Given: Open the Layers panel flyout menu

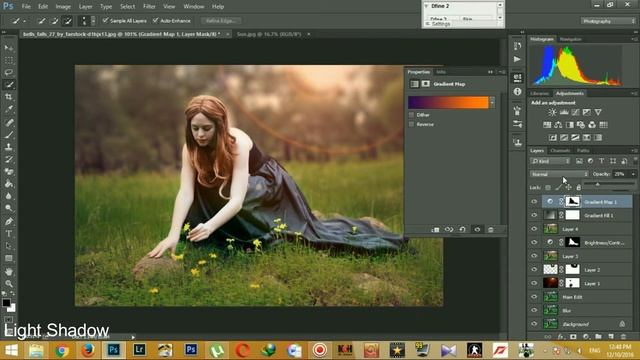Looking at the screenshot, I should [x=634, y=151].
